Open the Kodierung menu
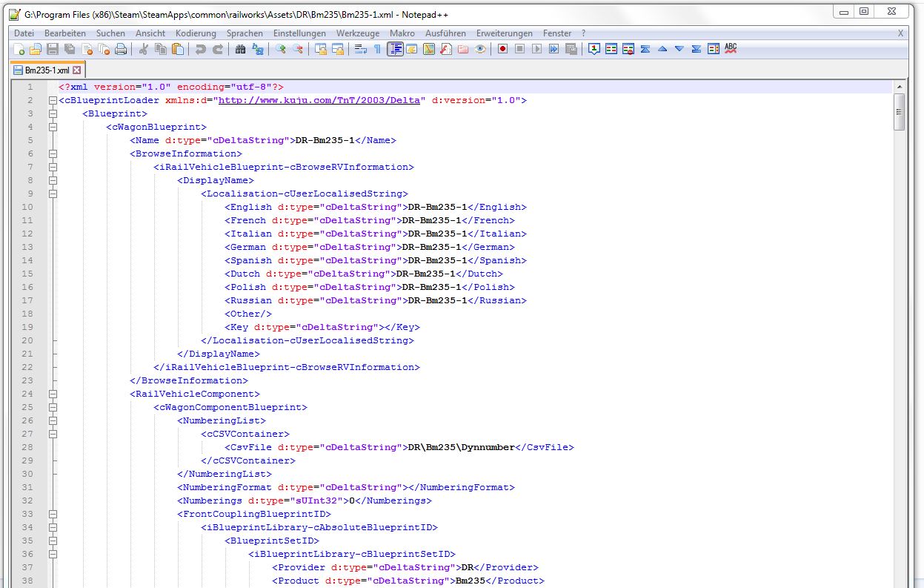Screen dimensions: 924x588 pos(196,33)
